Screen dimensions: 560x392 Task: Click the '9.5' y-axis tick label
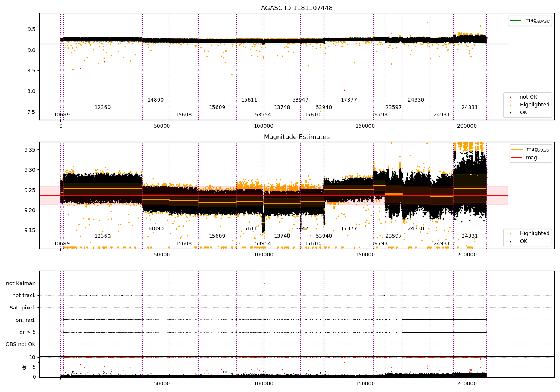[31, 29]
